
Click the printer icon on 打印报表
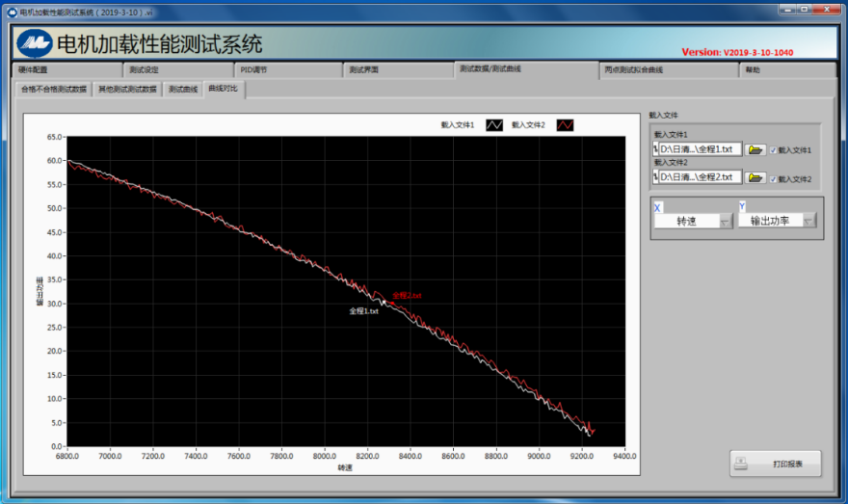coord(742,464)
